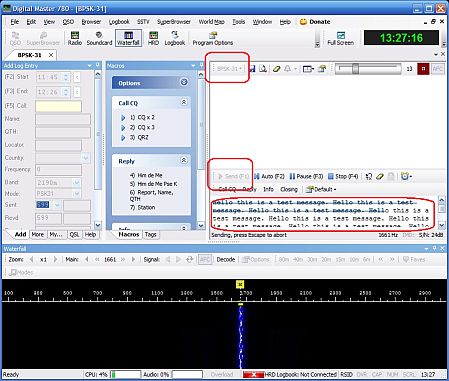The height and width of the screenshot is (381, 449).
Task: Open the Radio toolbar button
Action: pyautogui.click(x=75, y=38)
